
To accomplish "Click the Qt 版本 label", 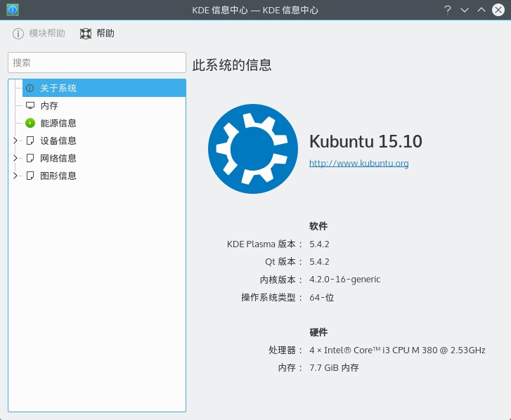I will tap(284, 262).
